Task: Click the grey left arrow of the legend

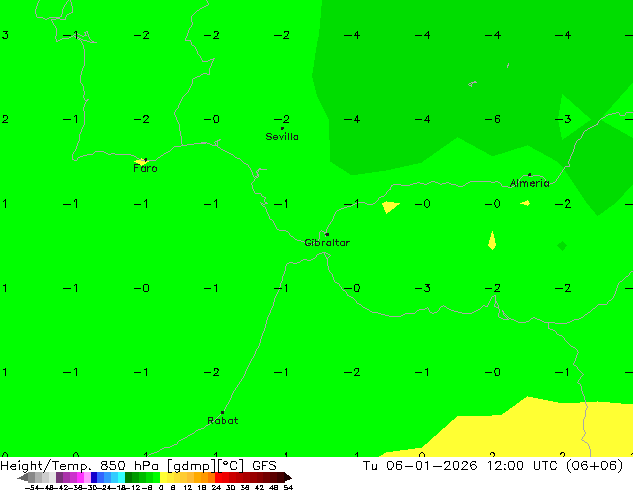Action: [x=23, y=477]
